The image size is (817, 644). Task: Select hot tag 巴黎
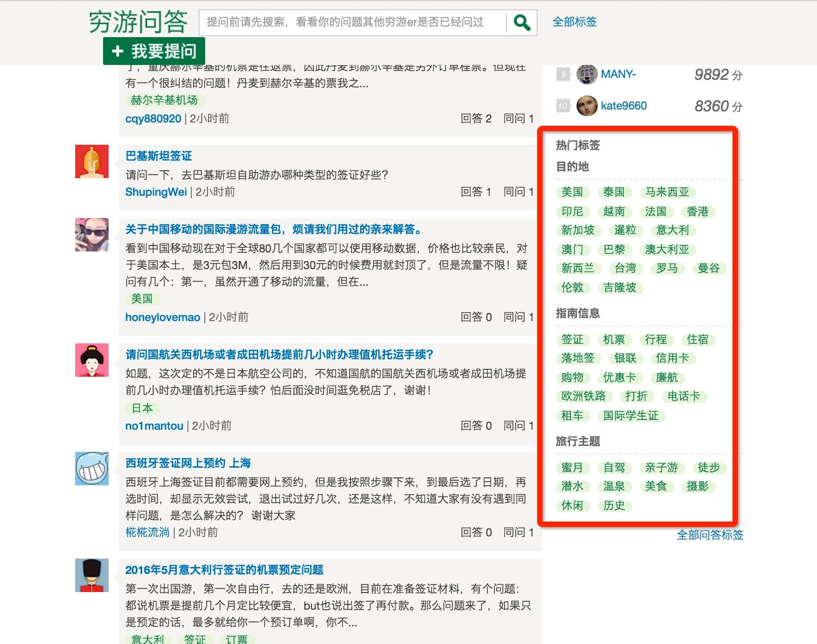tap(614, 250)
